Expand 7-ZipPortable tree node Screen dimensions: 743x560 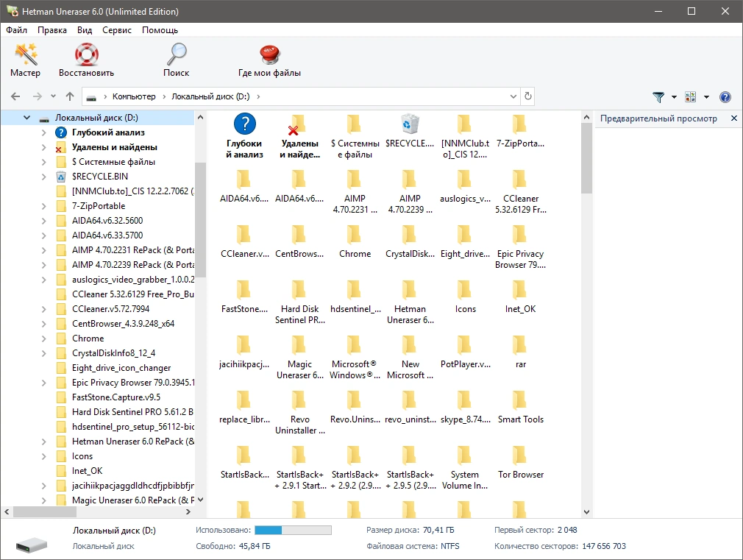coord(43,206)
